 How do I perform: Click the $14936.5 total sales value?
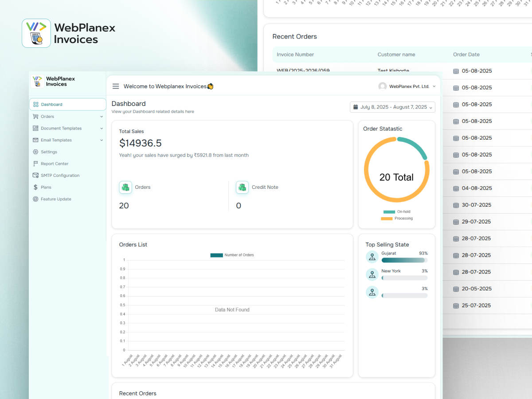pyautogui.click(x=141, y=143)
